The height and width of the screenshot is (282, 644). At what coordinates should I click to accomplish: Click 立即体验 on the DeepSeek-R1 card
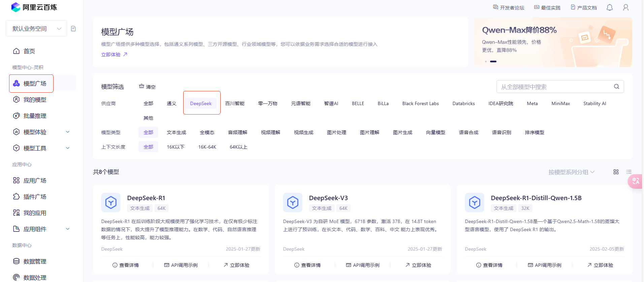pos(236,265)
